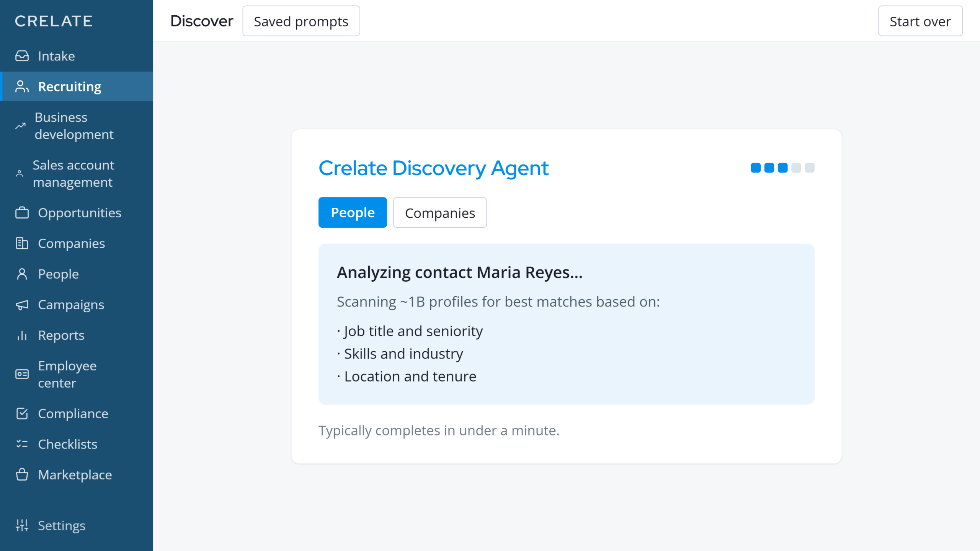Click the blue progress dots indicator
The height and width of the screenshot is (551, 980).
782,168
